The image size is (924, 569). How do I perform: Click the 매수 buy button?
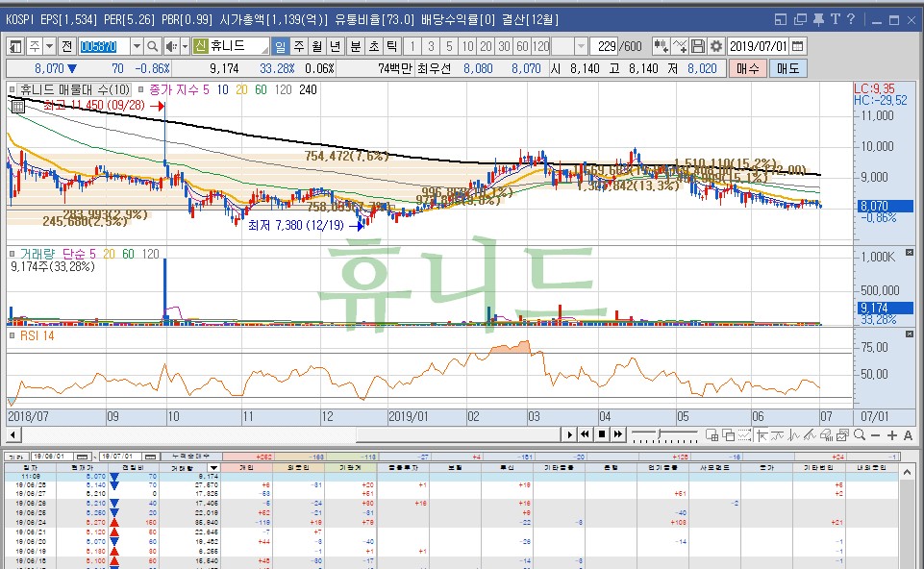click(748, 68)
